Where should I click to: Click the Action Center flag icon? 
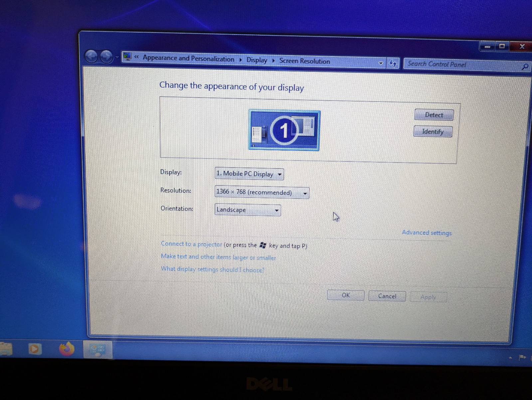point(523,358)
